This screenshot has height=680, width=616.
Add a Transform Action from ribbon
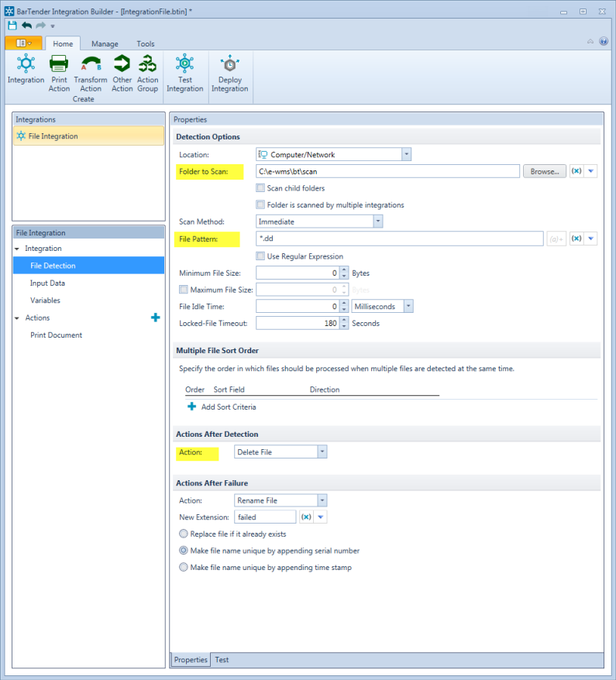pos(91,74)
